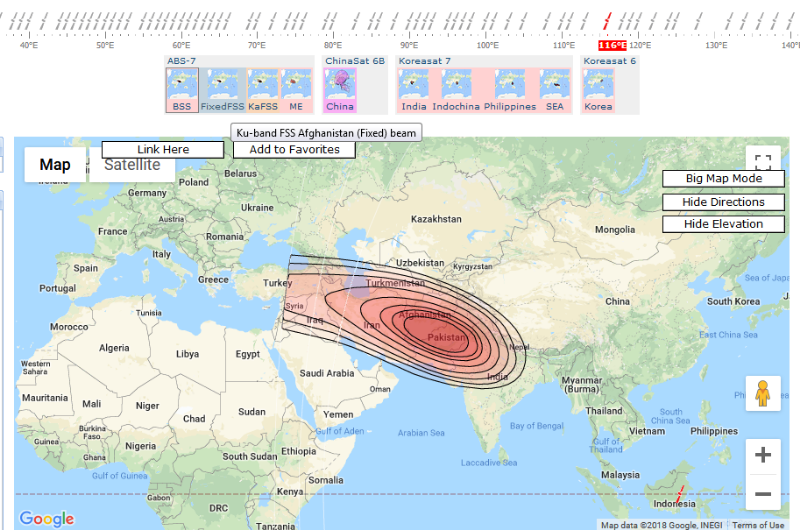Select the Koreasat 7 SEA beam thumbnail
Viewport: 800px width, 530px height.
pos(555,90)
